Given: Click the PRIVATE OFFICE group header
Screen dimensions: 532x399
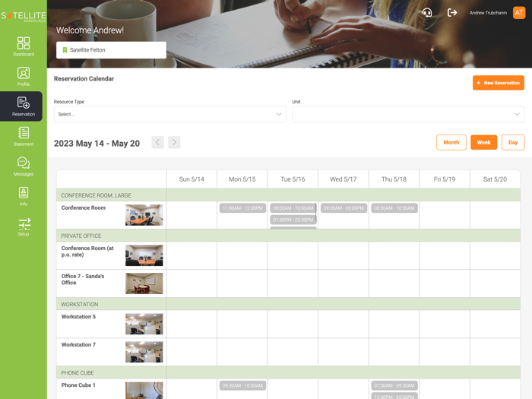Looking at the screenshot, I should click(x=81, y=236).
